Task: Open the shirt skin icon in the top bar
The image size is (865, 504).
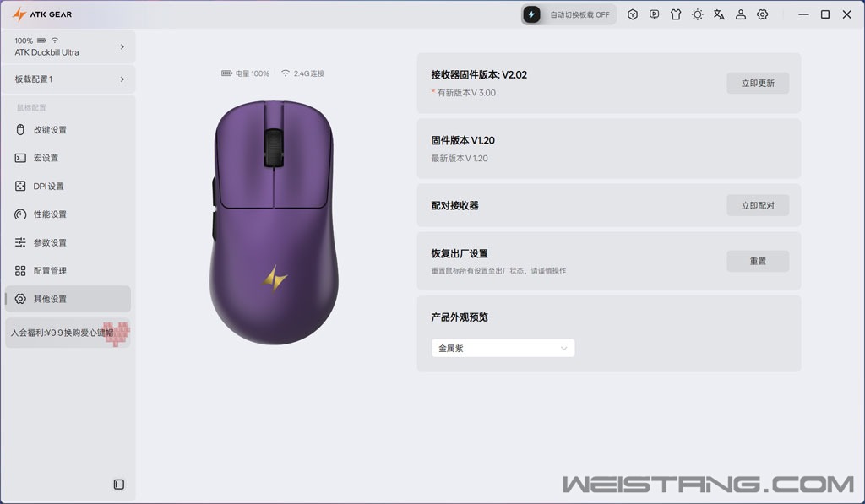Action: point(676,15)
